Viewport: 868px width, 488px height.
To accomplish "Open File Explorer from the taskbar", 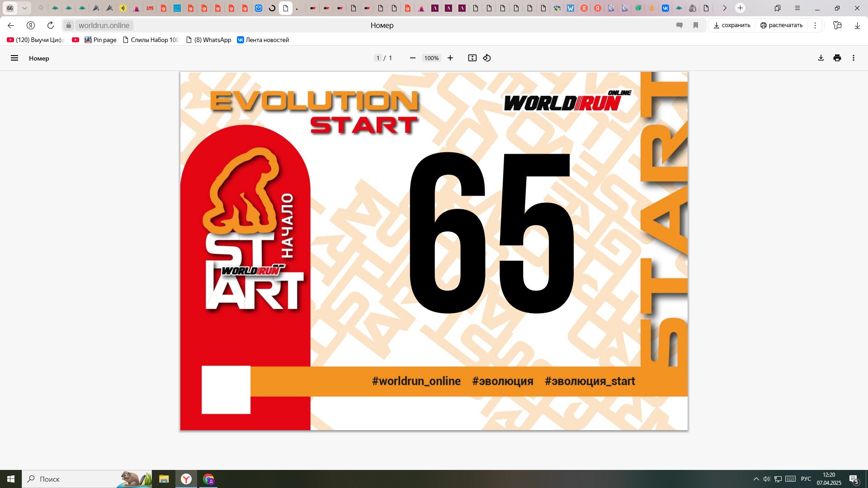I will (x=164, y=479).
